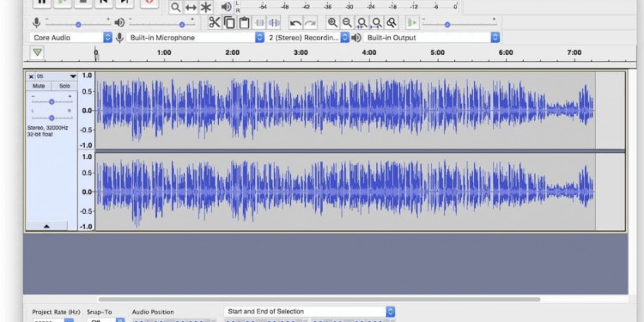Open the Built-in Microphone device dropdown
Image resolution: width=644 pixels, height=322 pixels.
point(195,38)
